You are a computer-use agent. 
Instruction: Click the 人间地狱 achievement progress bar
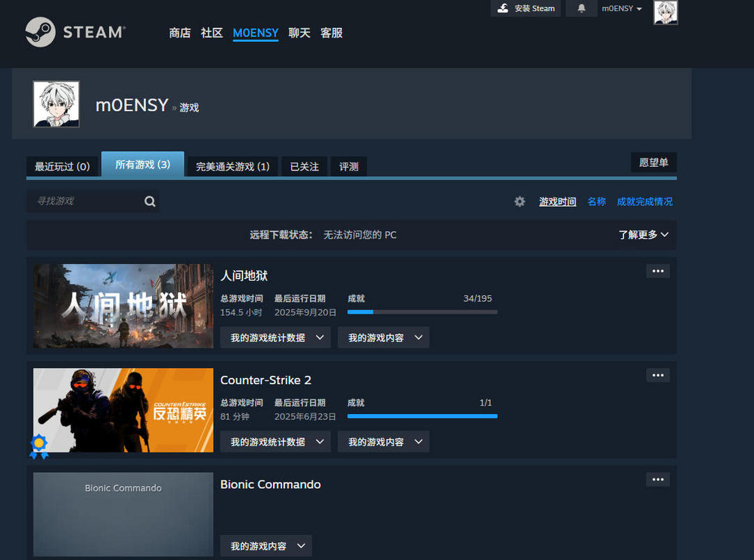click(x=422, y=311)
